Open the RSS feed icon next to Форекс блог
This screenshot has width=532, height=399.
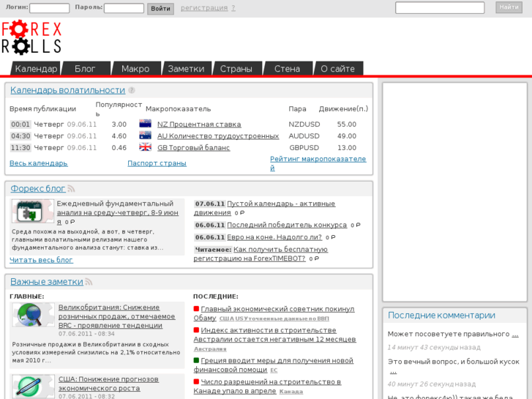(72, 189)
